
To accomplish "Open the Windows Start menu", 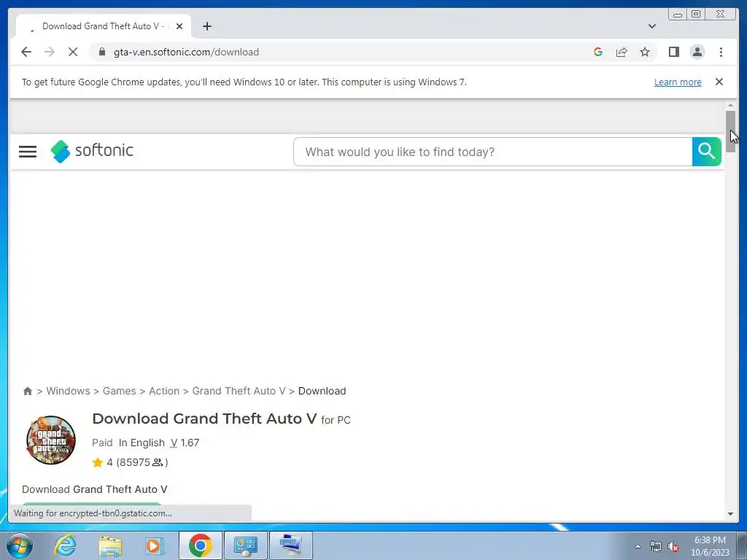I will [x=20, y=545].
